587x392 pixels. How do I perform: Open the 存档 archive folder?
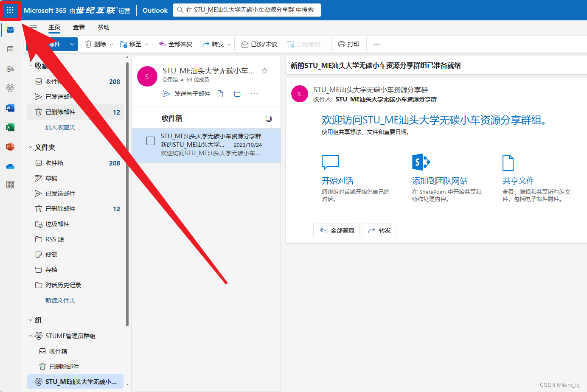[75, 270]
